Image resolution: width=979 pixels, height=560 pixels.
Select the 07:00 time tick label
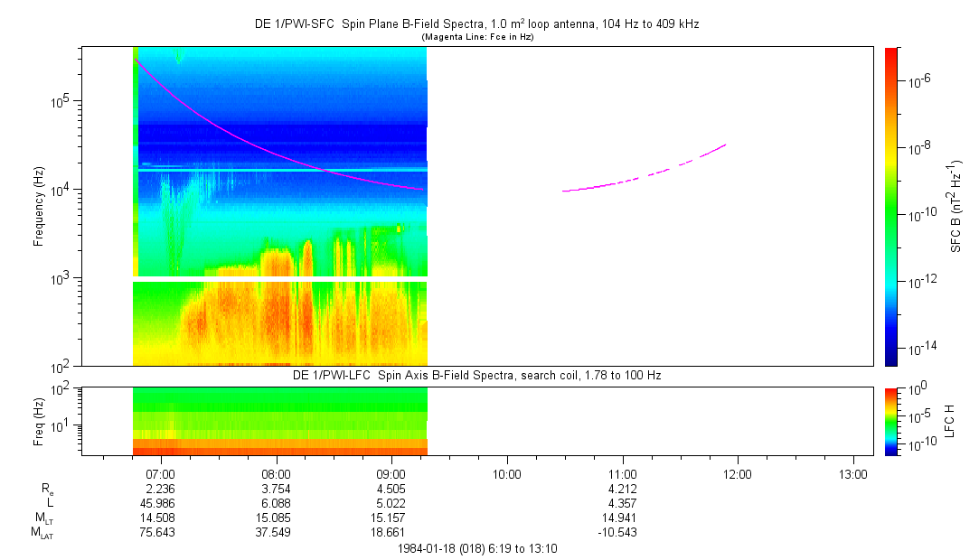[x=160, y=473]
